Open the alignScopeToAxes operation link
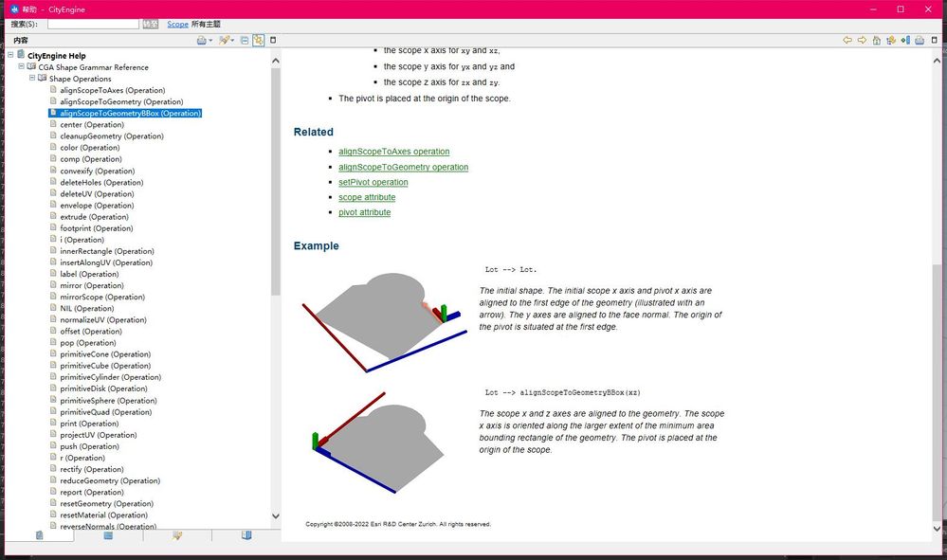The height and width of the screenshot is (560, 947). [393, 152]
